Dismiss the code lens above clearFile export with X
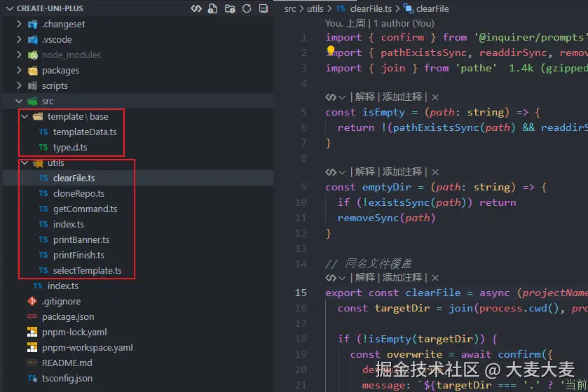The image size is (588, 392). 435,278
